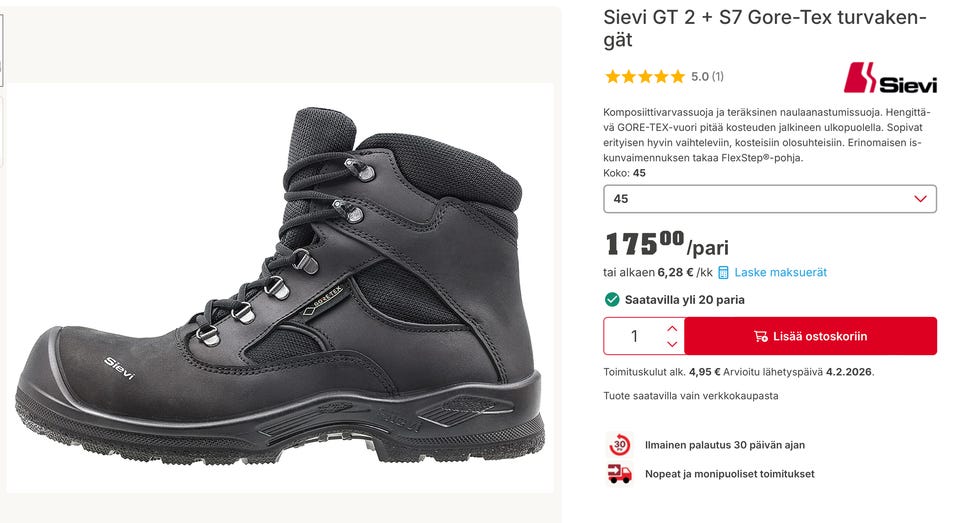The height and width of the screenshot is (523, 960).
Task: Open the Laske maksuerät link
Action: coord(780,272)
